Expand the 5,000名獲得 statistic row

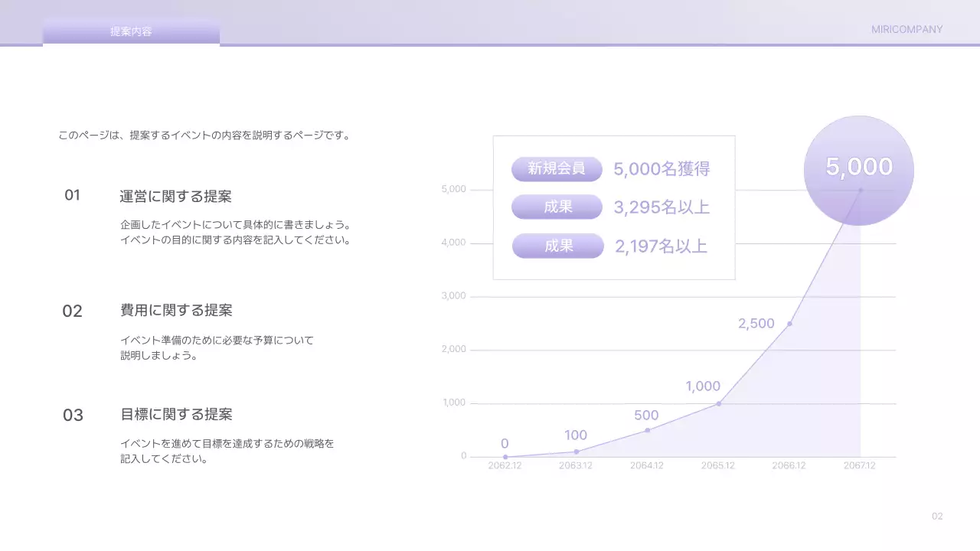(x=661, y=168)
